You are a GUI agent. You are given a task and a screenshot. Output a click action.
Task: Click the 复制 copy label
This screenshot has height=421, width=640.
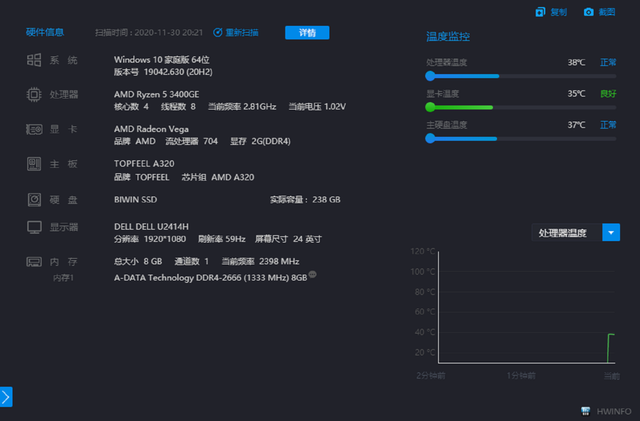[x=558, y=12]
